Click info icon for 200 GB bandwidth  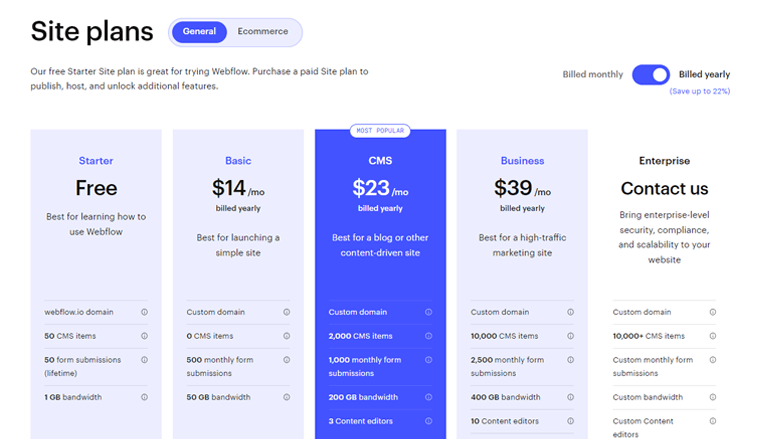428,397
